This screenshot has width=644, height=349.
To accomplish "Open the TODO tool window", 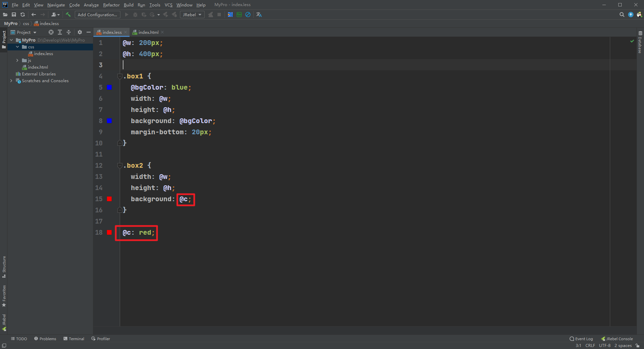I will [19, 339].
